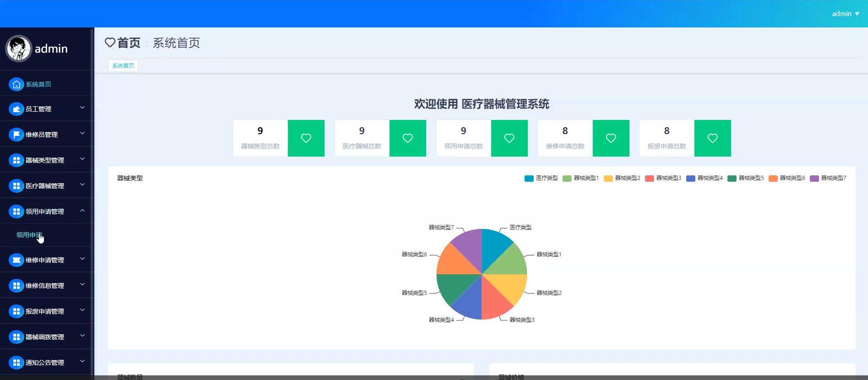Expand the 维修申请管理 menu chevron

click(x=82, y=259)
